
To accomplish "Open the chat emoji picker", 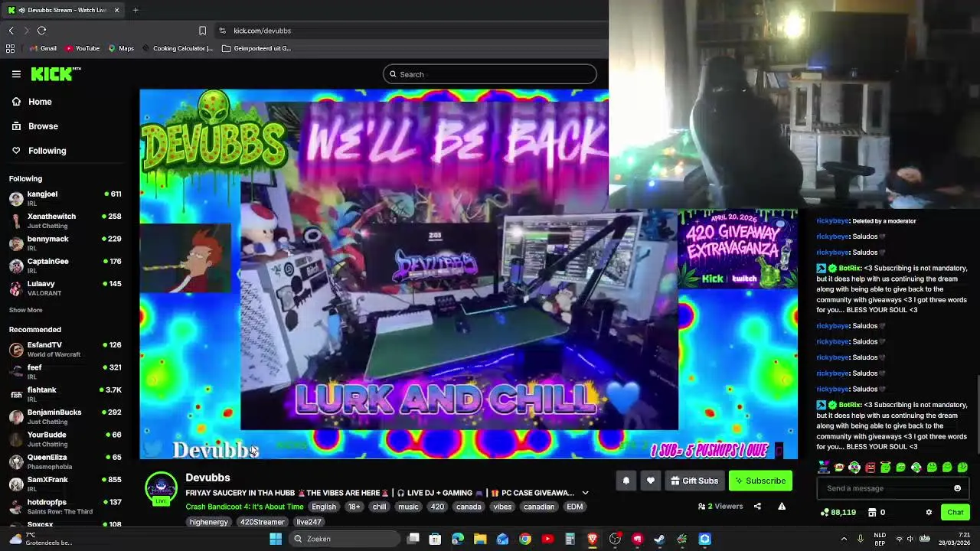I will 957,488.
